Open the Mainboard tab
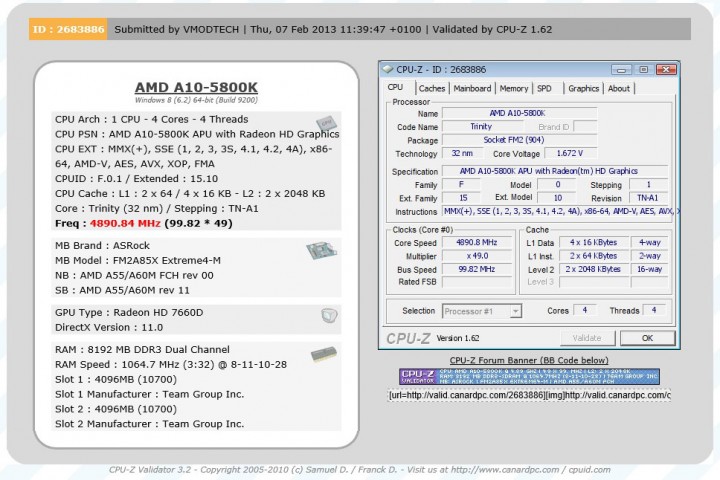 click(x=472, y=88)
